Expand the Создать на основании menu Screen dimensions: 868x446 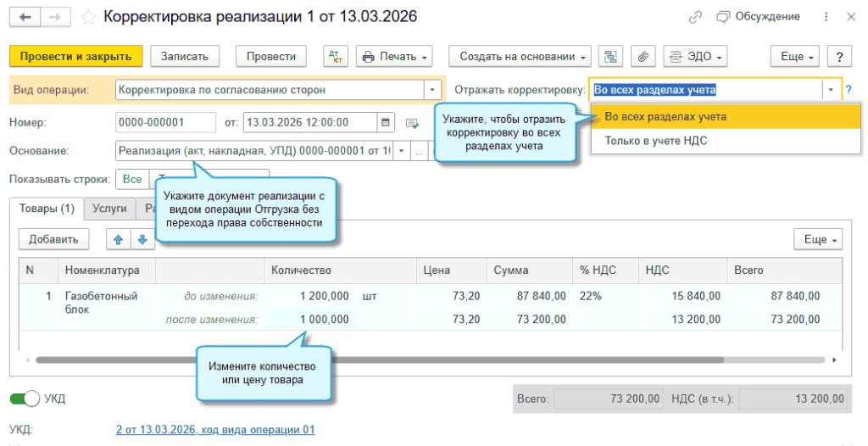click(x=520, y=57)
